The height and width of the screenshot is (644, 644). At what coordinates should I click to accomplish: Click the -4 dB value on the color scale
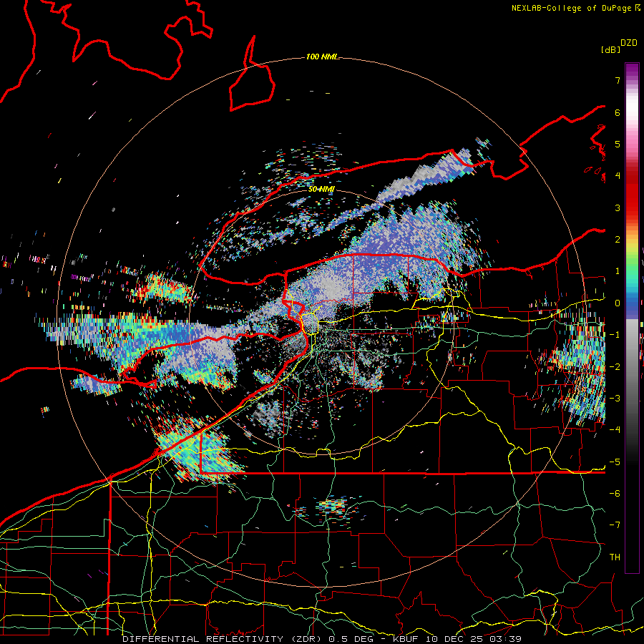(x=615, y=429)
